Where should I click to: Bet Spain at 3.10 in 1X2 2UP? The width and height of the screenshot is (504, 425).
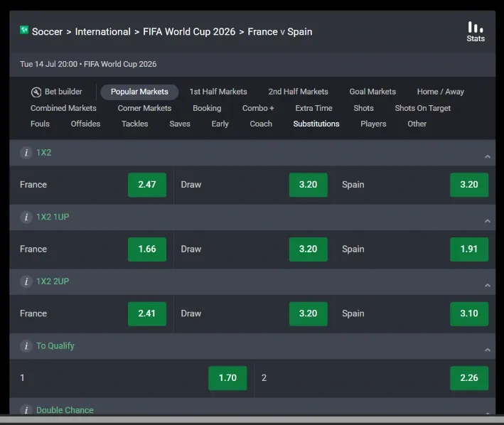click(469, 314)
